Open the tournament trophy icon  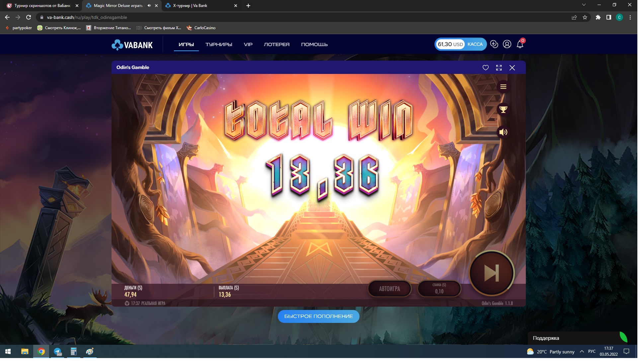point(503,109)
